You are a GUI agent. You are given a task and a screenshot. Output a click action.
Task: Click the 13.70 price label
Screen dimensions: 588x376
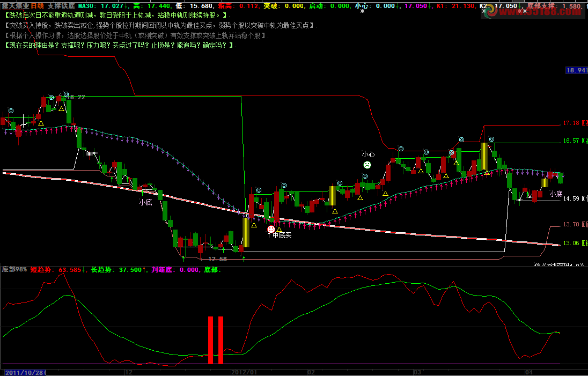571,224
